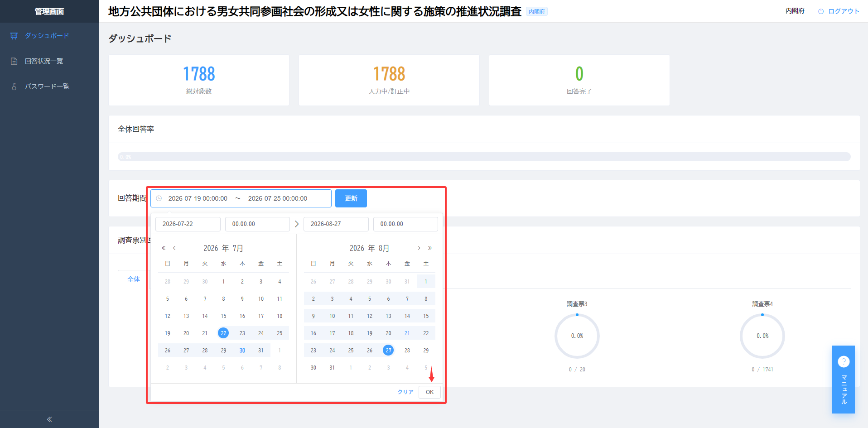Advance to next year in August calendar

click(430, 248)
